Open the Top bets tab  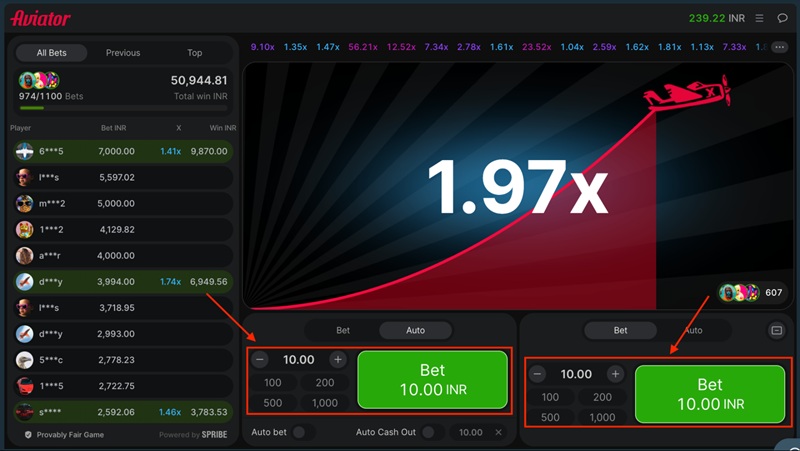click(x=194, y=53)
